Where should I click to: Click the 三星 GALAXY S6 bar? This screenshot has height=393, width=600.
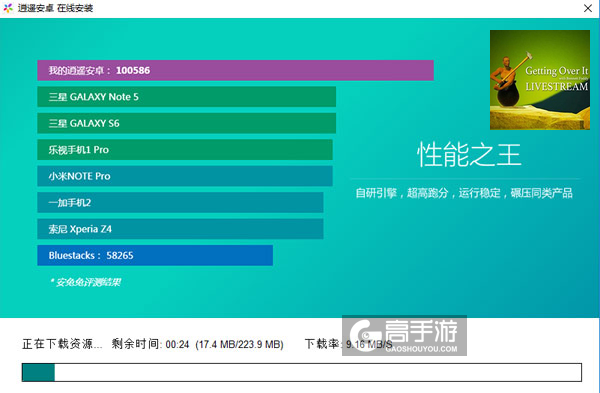(x=186, y=123)
